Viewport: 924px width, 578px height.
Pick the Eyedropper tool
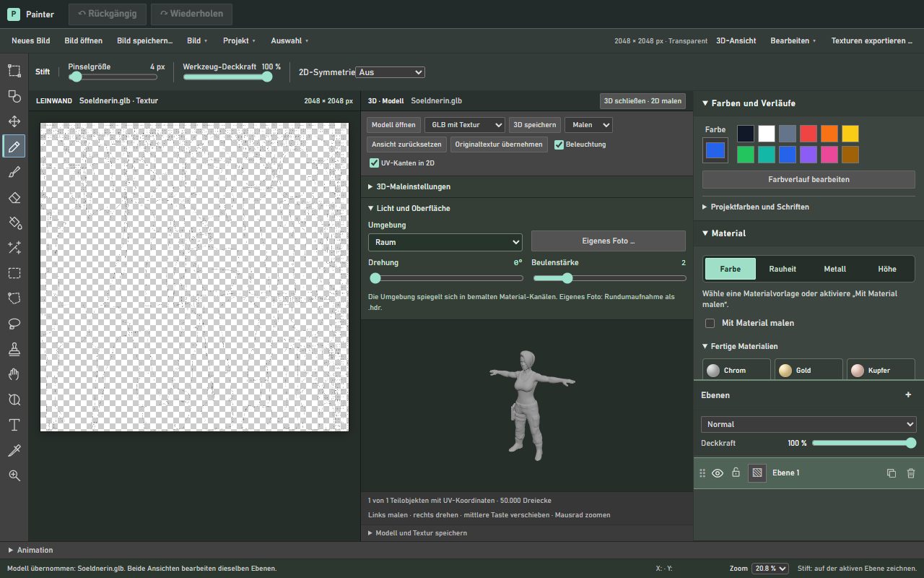[x=14, y=450]
